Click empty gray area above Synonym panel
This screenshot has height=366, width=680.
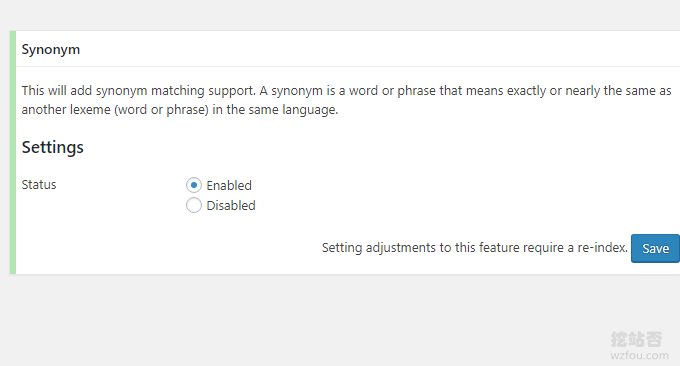pos(340,15)
